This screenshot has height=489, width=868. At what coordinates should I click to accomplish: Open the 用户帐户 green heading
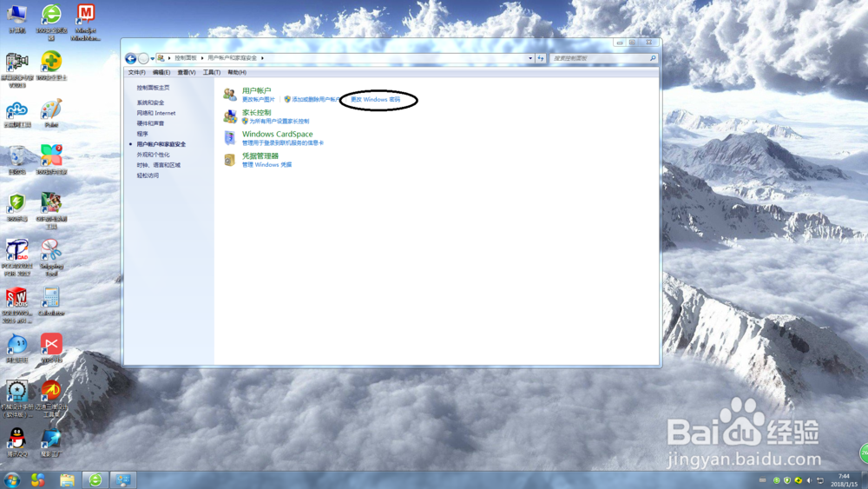tap(256, 90)
